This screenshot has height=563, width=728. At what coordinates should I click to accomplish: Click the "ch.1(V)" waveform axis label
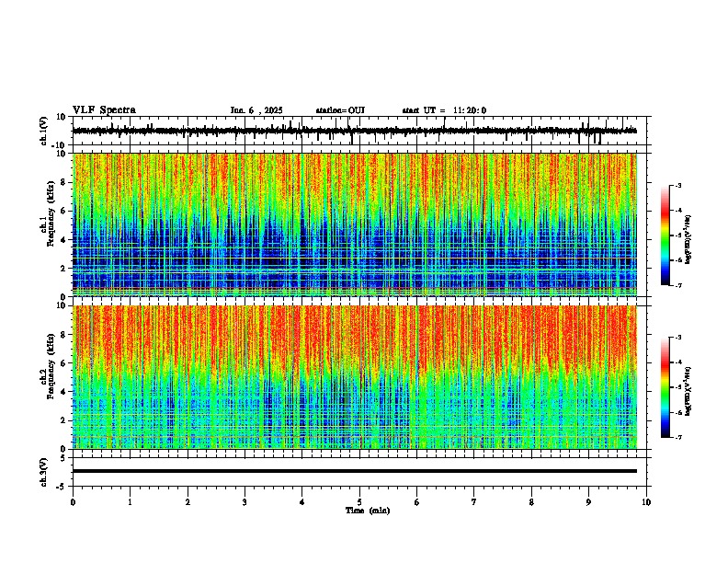click(43, 131)
